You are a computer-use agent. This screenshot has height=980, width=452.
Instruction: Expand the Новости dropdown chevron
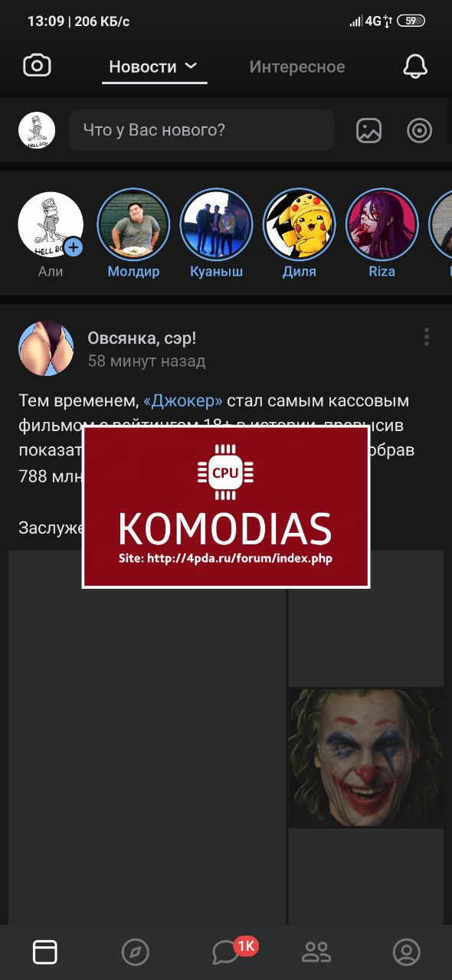click(x=192, y=67)
